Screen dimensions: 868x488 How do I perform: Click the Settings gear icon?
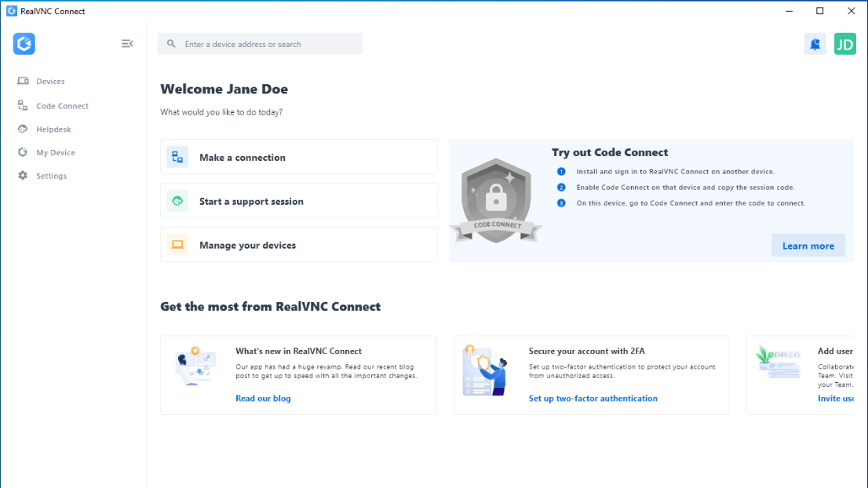[x=23, y=176]
